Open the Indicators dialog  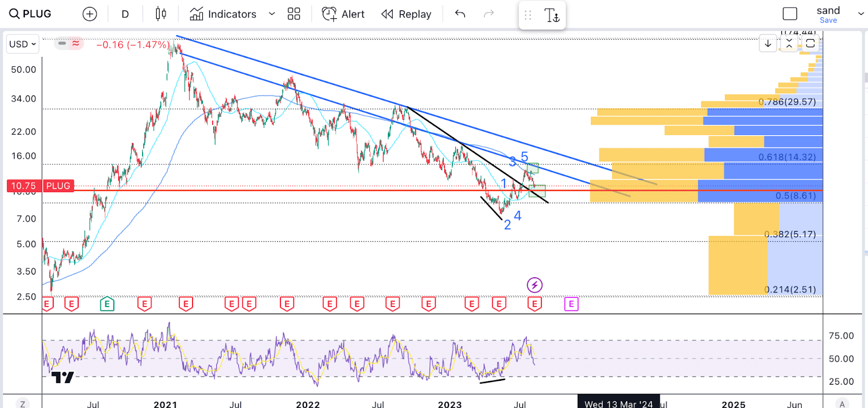click(x=223, y=14)
